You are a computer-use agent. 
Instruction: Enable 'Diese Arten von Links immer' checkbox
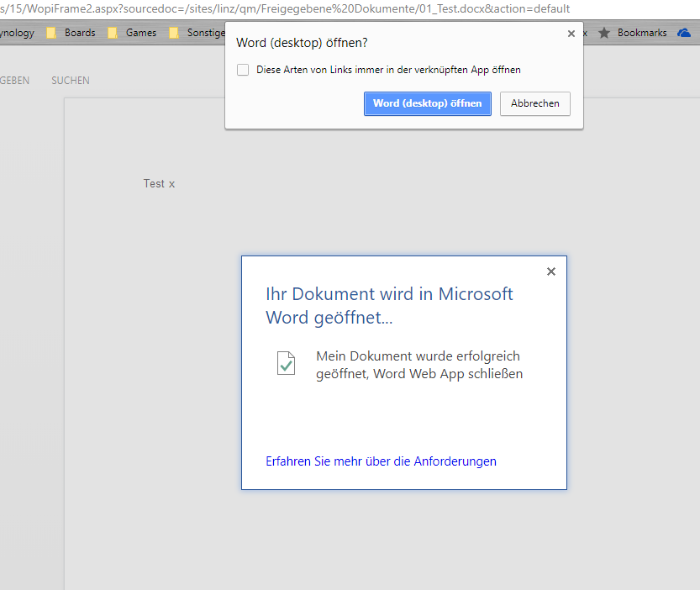(x=243, y=70)
